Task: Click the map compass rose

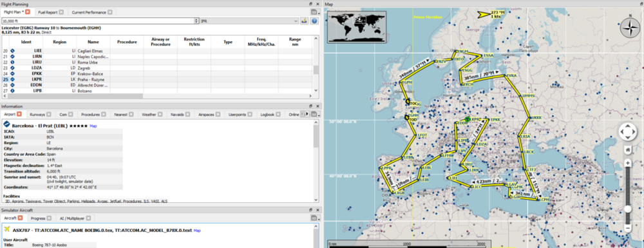Action: 630,28
